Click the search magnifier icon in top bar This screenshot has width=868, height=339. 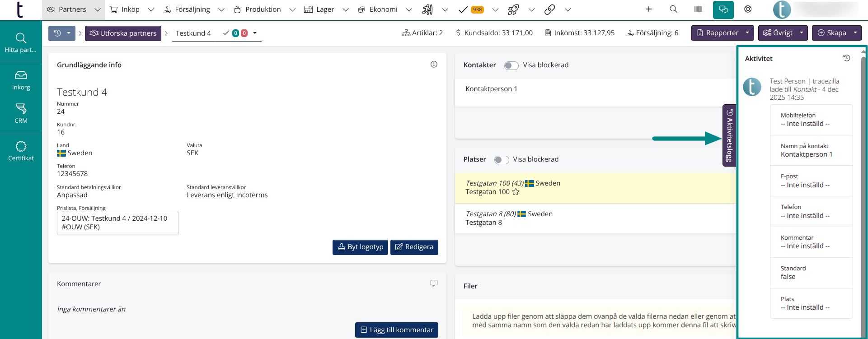(673, 9)
